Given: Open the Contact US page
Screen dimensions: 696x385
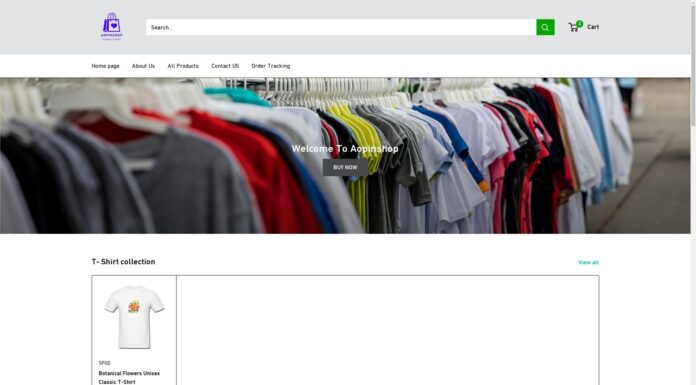Looking at the screenshot, I should 225,66.
